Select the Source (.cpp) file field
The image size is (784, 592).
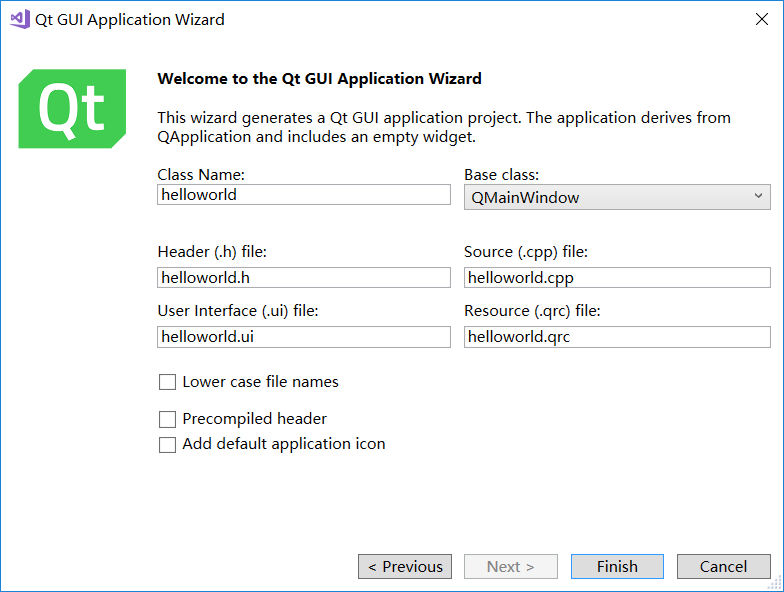click(x=617, y=278)
